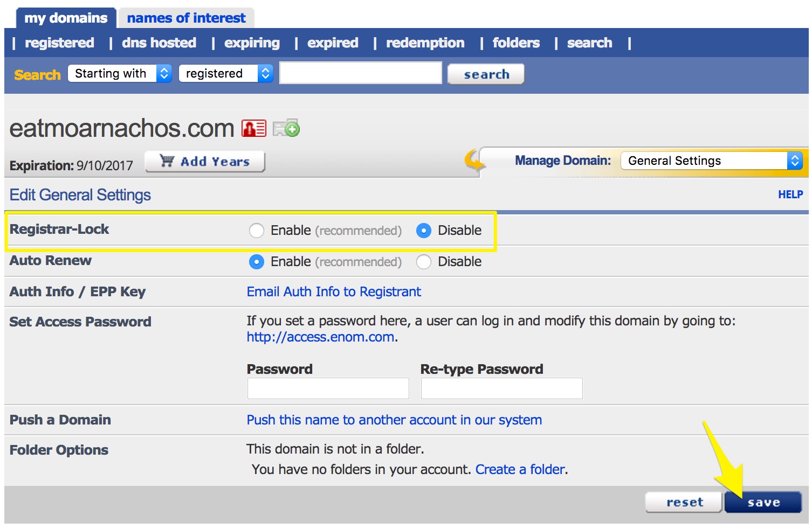Click the save button
The image size is (812, 529).
763,502
